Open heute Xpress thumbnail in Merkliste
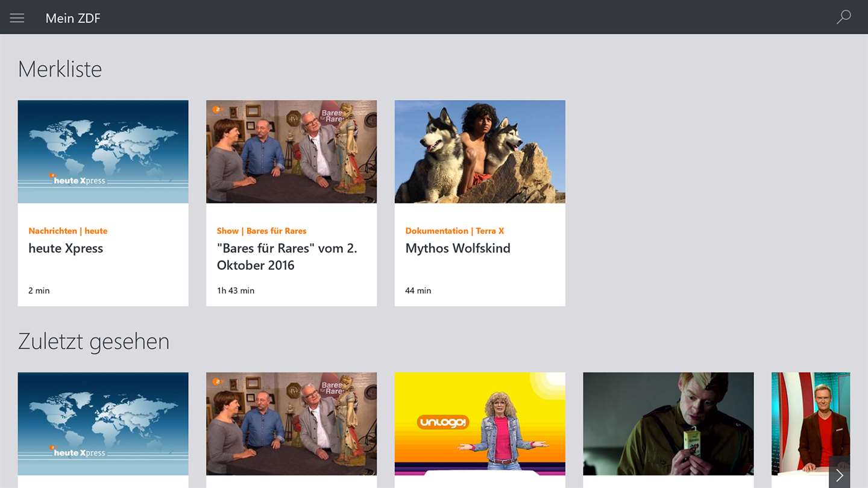868x488 pixels. point(103,152)
